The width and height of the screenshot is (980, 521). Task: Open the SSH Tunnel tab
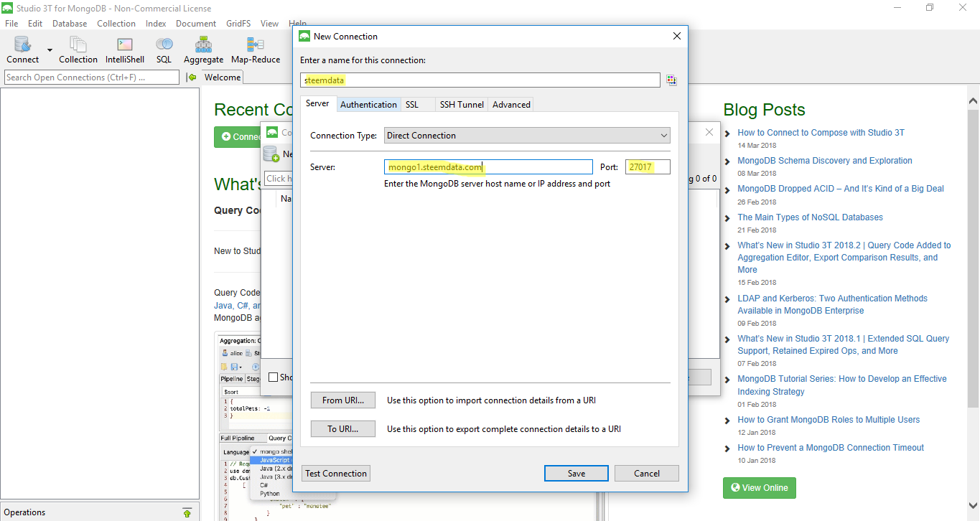point(462,105)
